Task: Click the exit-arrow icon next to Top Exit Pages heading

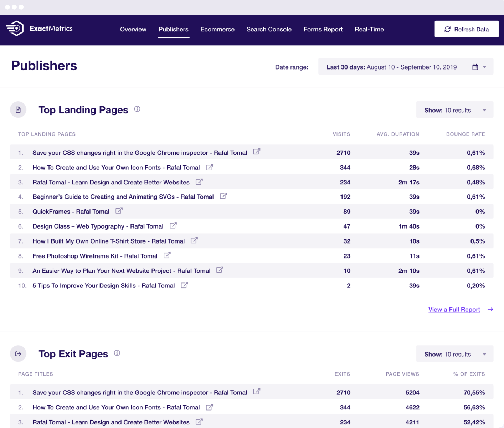Action: point(18,353)
